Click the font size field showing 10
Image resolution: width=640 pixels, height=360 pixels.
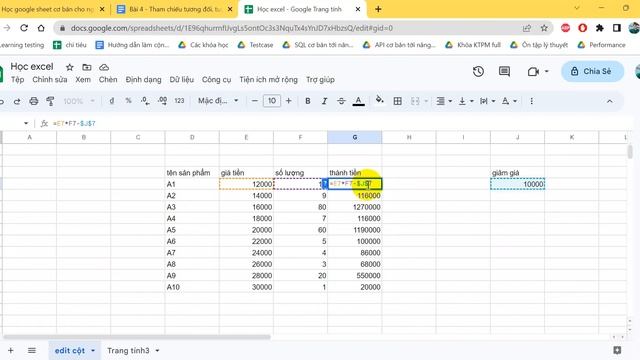pos(272,101)
